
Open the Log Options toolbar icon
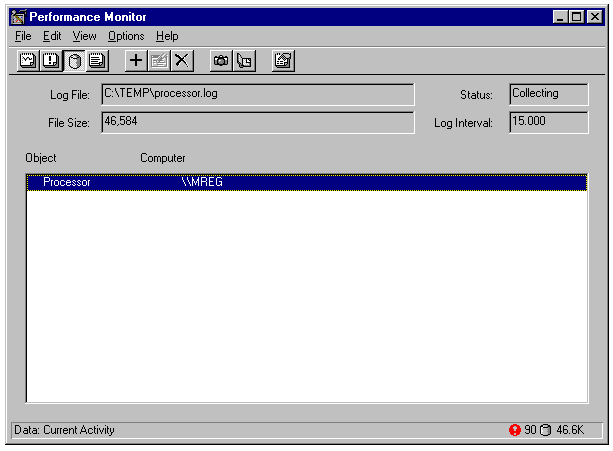pyautogui.click(x=283, y=61)
